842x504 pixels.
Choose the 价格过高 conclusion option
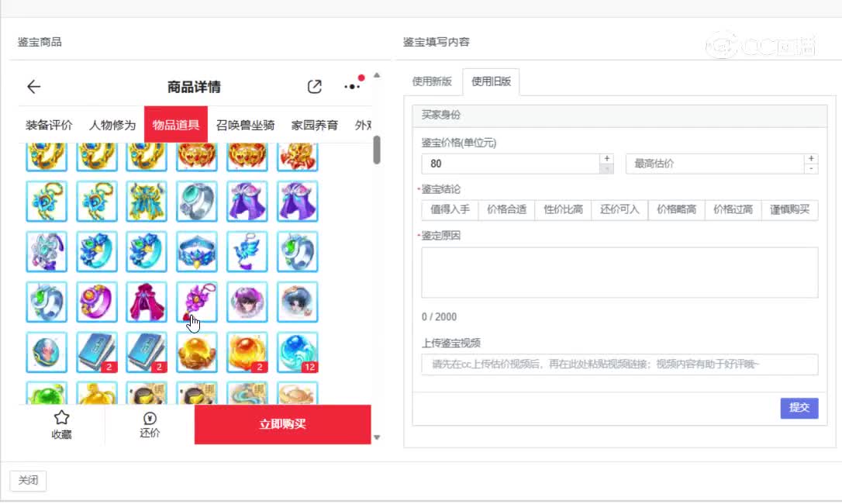click(733, 209)
